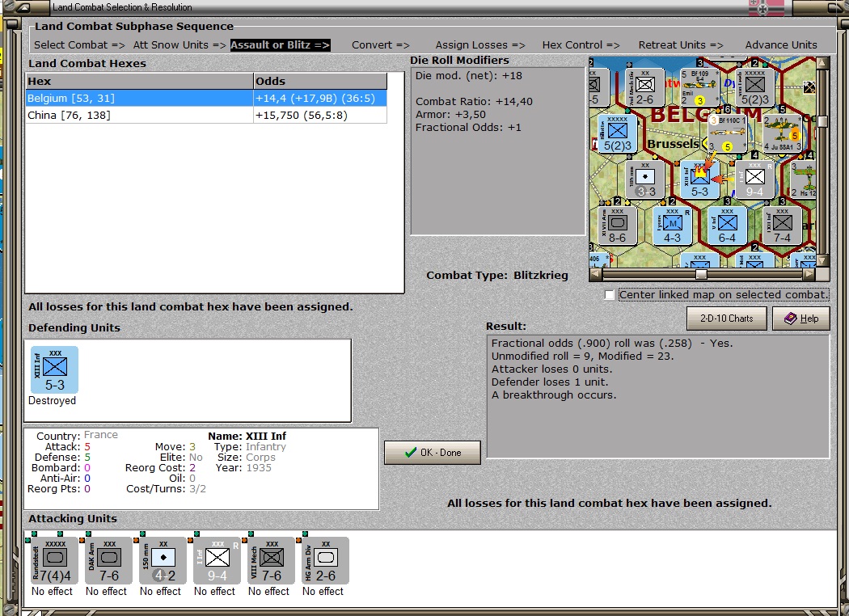Image resolution: width=849 pixels, height=616 pixels.
Task: Click the grey 7-4 infantry map counter
Action: (783, 226)
